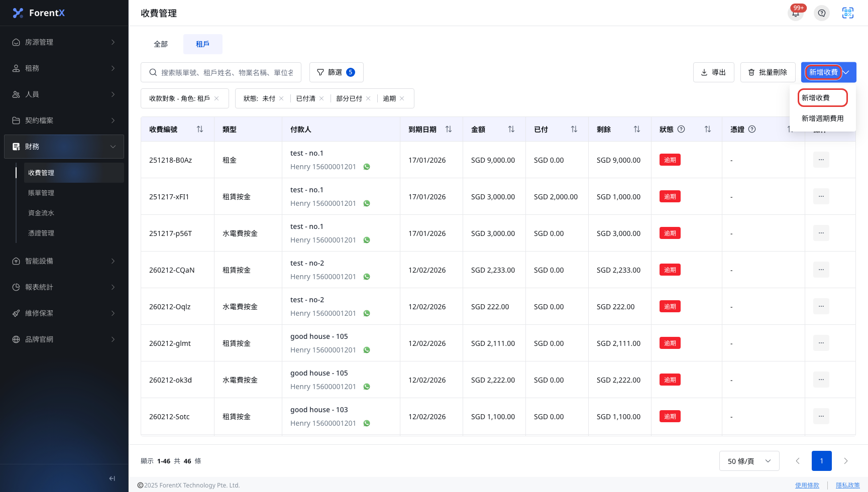This screenshot has height=492, width=868.
Task: Sort by 收費編號 column arrows
Action: click(200, 130)
